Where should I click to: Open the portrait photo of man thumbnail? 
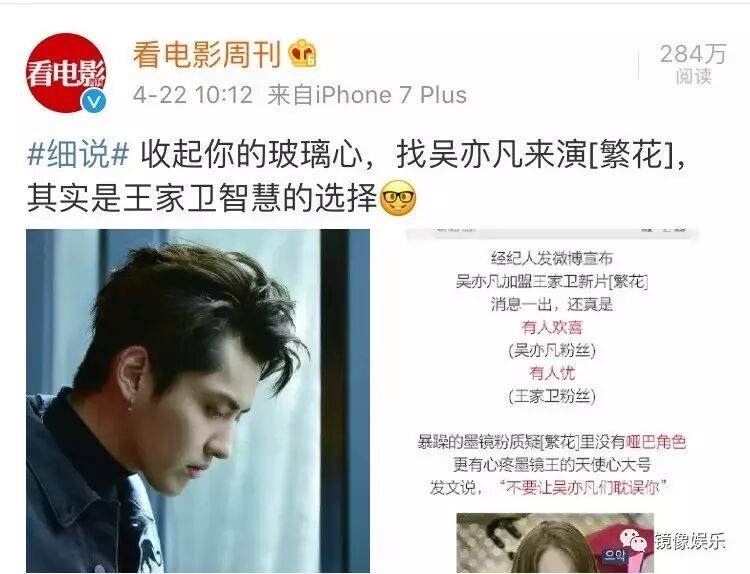(x=198, y=401)
